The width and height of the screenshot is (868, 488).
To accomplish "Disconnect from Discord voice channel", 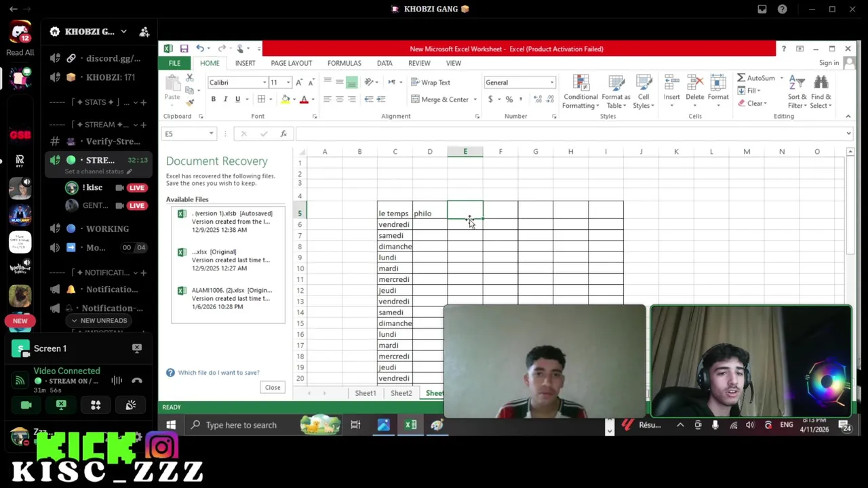I will [137, 381].
